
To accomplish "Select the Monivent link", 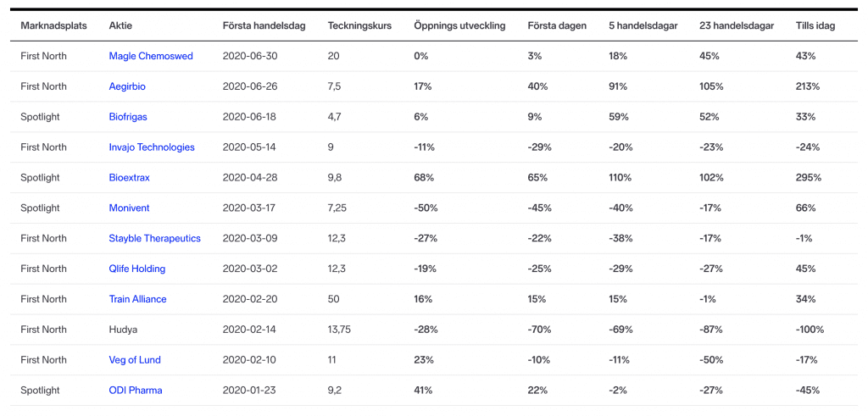I will [129, 208].
